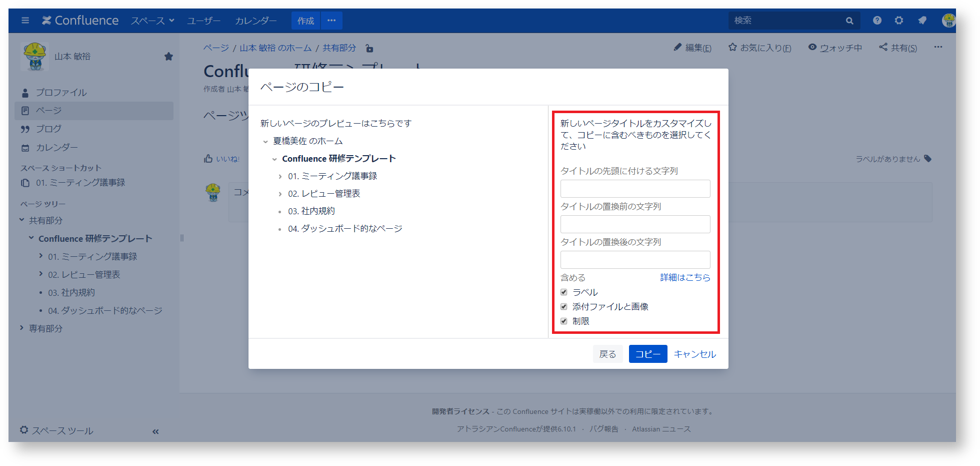Open the user profile avatar menu
Viewport: 980px width, 466px height.
coord(948,21)
